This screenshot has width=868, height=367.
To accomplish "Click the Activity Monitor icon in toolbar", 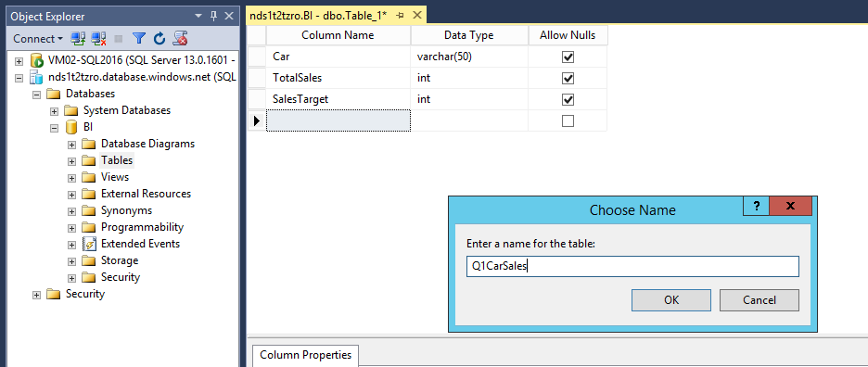I will point(180,38).
